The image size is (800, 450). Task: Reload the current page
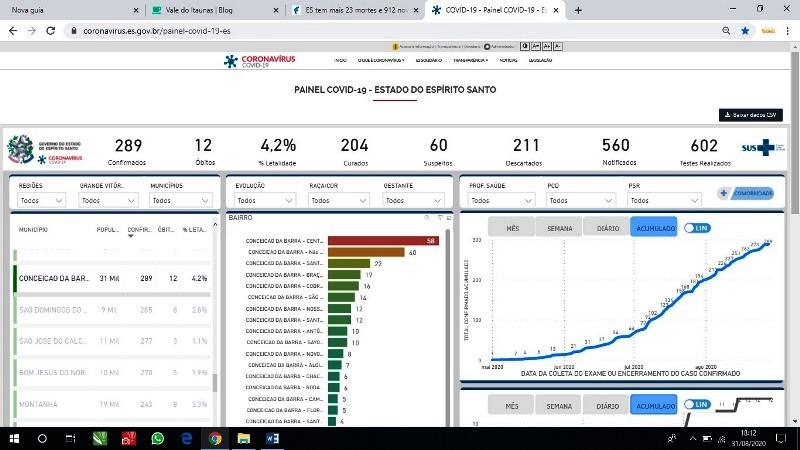[51, 31]
